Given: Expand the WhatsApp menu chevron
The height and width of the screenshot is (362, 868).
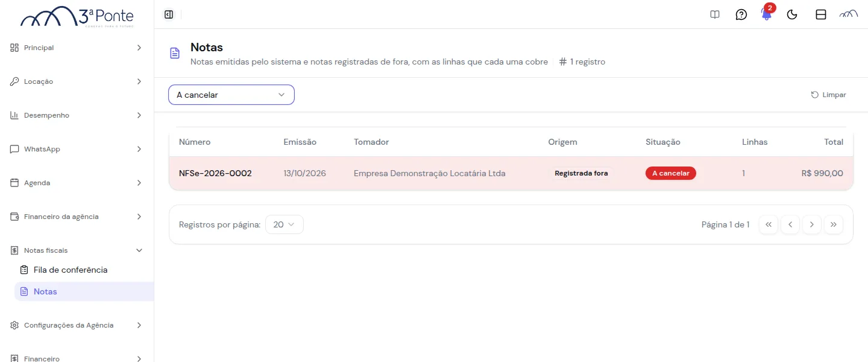Looking at the screenshot, I should coord(139,149).
